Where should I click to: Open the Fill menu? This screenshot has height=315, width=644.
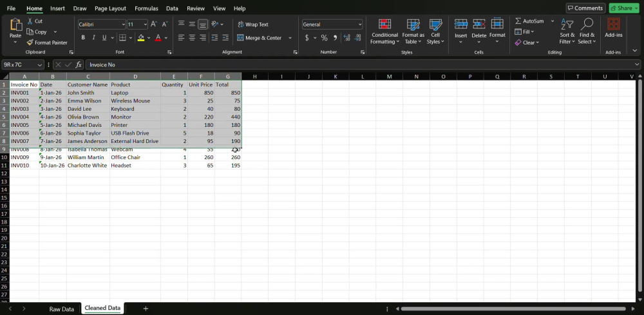click(x=524, y=32)
